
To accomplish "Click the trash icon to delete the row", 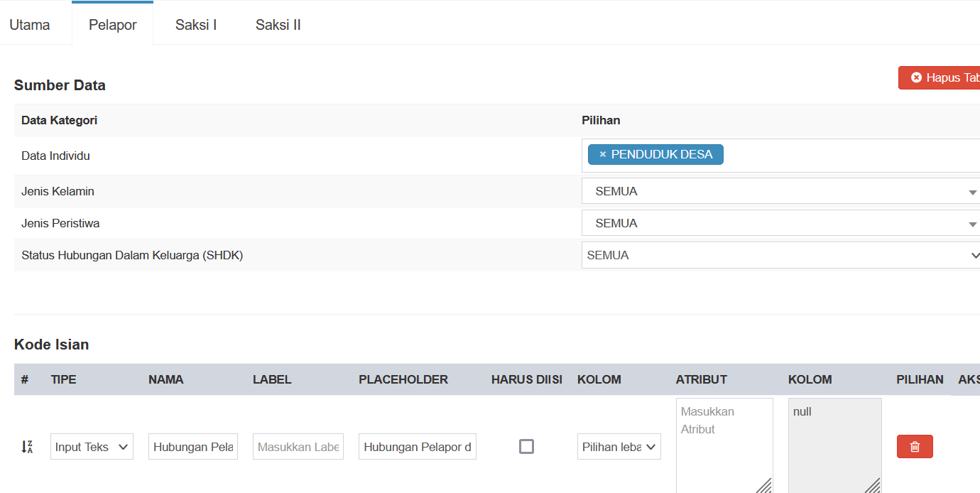I will coord(915,446).
